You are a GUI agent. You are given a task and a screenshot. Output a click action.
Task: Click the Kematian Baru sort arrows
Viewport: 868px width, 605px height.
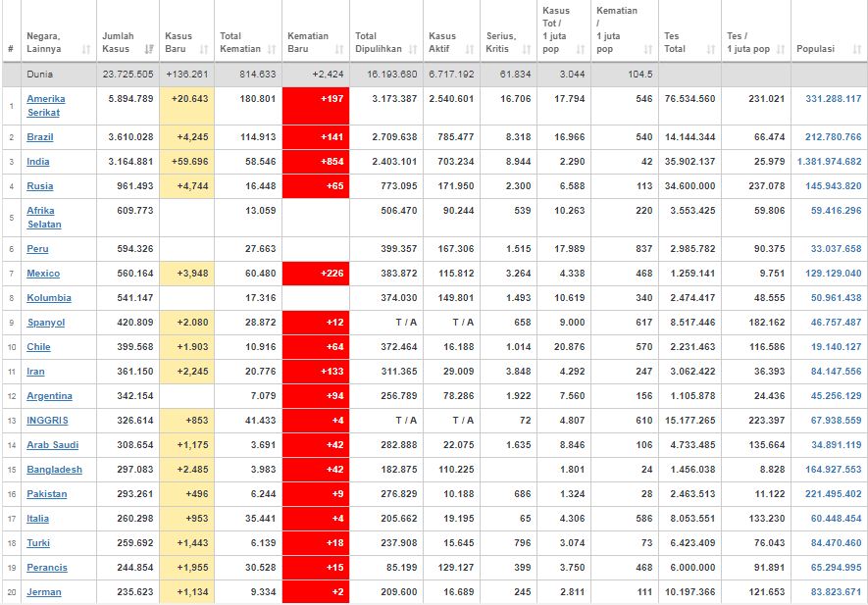[x=339, y=49]
